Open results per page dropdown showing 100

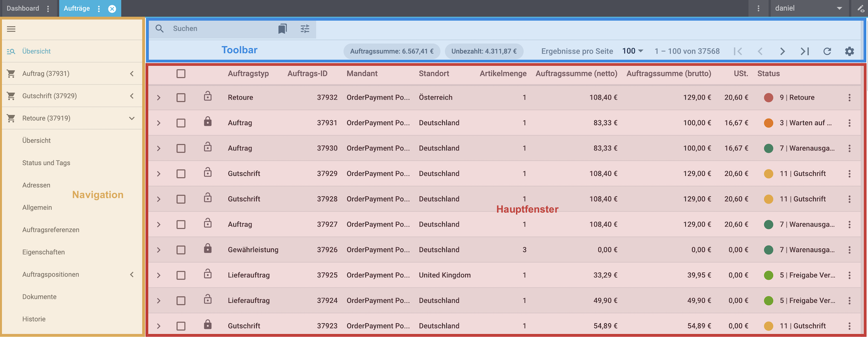click(x=633, y=51)
